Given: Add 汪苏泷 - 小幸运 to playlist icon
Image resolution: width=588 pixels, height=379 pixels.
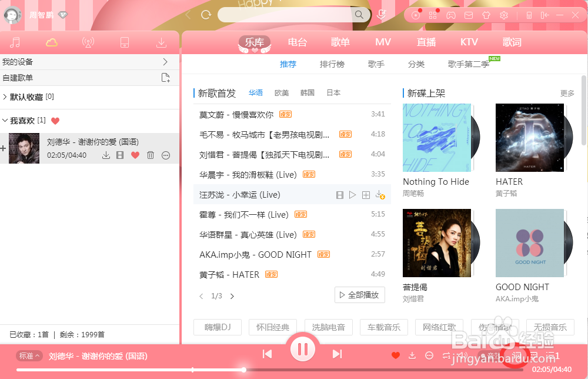Looking at the screenshot, I should 366,195.
